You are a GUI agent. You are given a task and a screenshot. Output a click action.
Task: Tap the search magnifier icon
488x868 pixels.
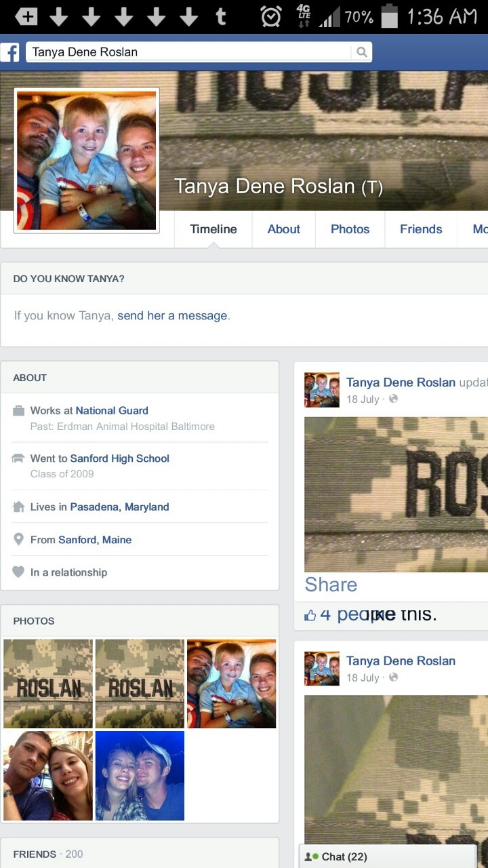click(361, 52)
